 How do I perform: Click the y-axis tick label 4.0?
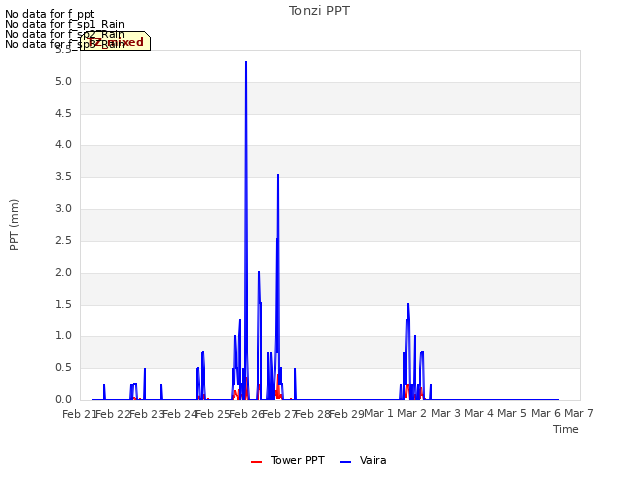pyautogui.click(x=63, y=144)
